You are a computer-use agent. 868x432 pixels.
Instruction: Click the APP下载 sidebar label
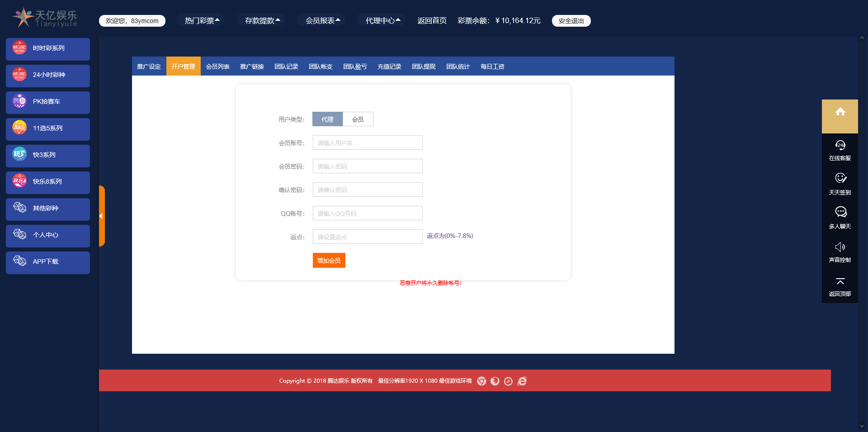(46, 261)
